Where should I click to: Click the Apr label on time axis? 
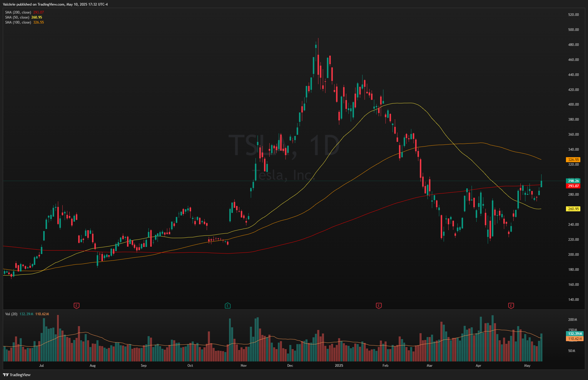point(478,366)
